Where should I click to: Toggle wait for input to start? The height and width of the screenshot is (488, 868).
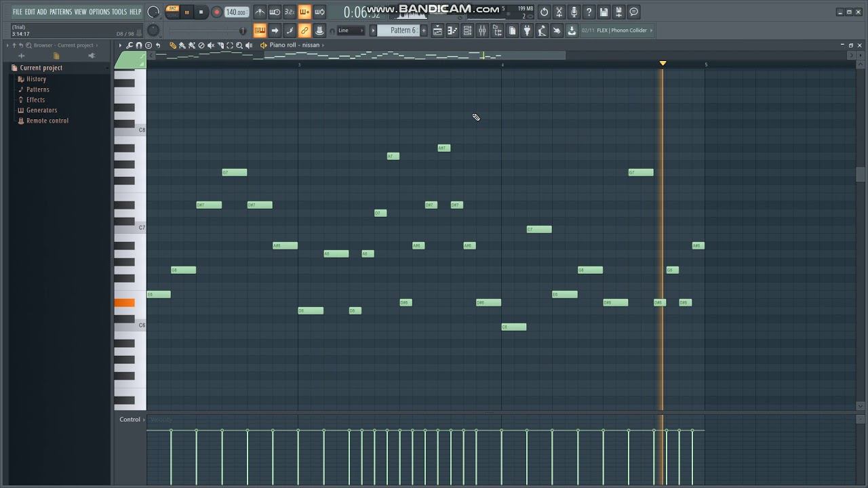275,12
